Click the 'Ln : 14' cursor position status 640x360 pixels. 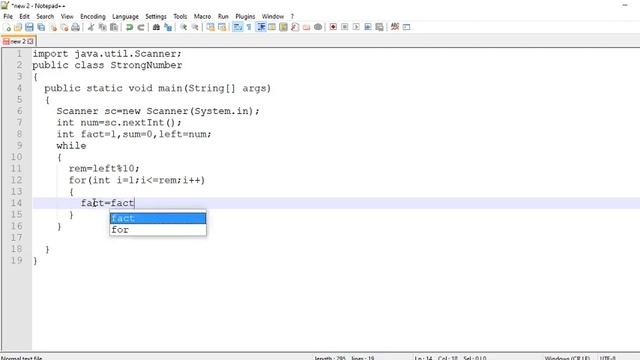pos(423,358)
